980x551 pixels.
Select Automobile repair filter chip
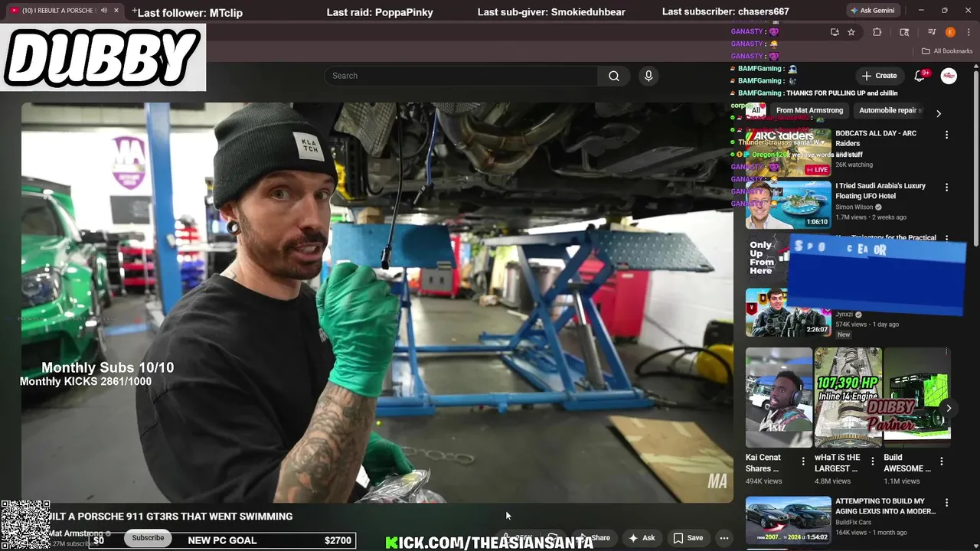click(x=890, y=110)
